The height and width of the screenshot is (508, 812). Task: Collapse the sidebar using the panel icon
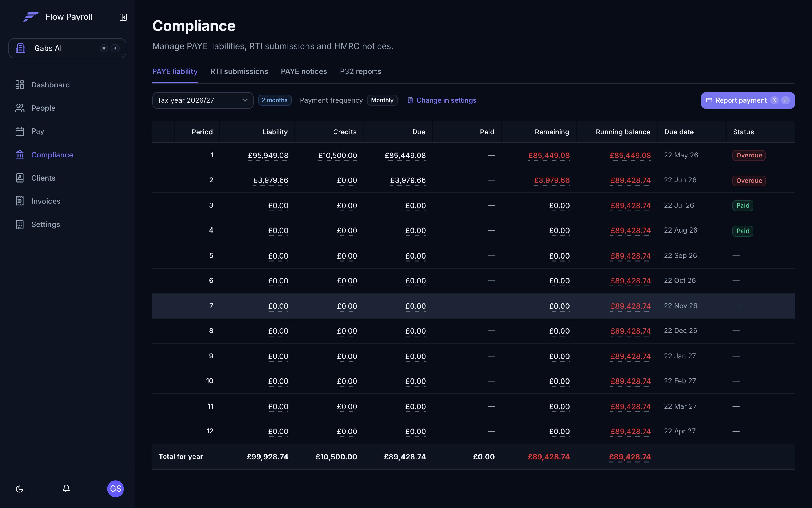click(x=123, y=17)
